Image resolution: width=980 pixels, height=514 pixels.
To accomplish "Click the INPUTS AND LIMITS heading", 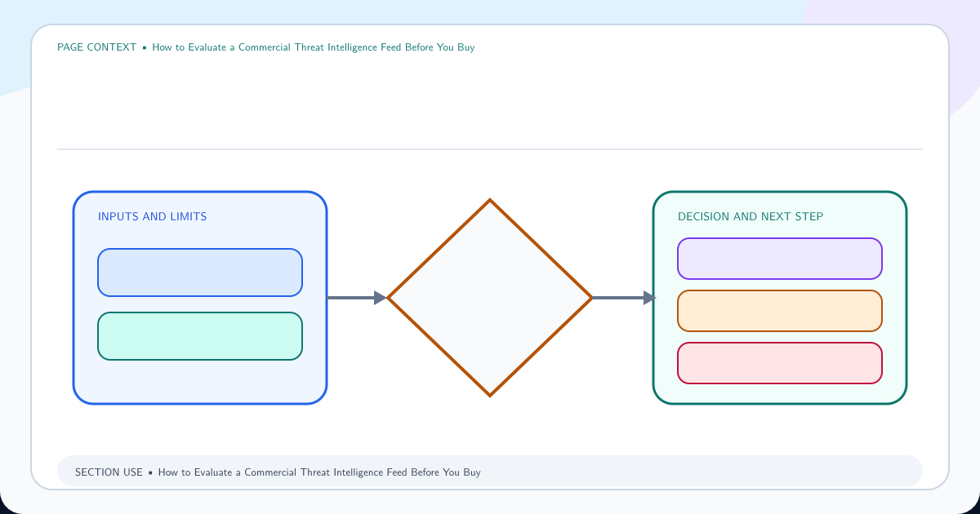I will click(153, 217).
